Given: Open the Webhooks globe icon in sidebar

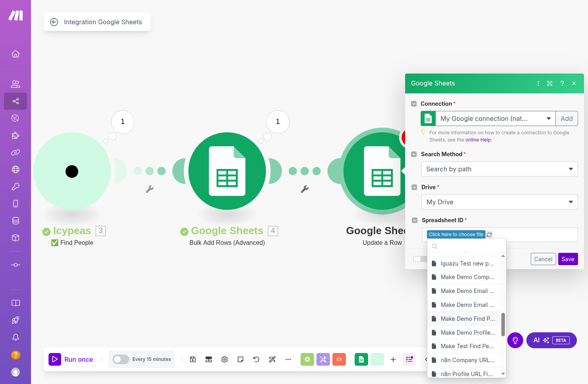Looking at the screenshot, I should pos(16,169).
